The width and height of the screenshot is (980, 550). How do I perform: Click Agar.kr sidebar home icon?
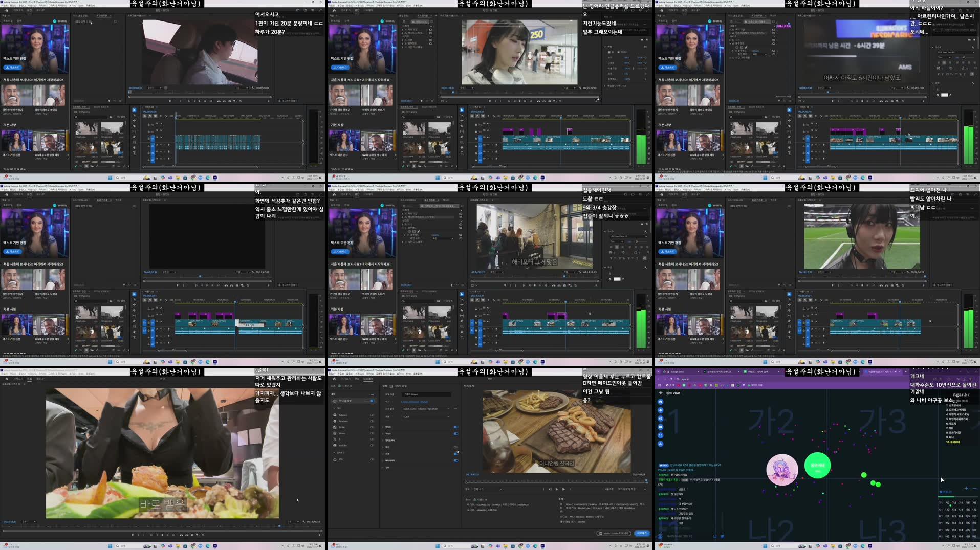[x=661, y=402]
